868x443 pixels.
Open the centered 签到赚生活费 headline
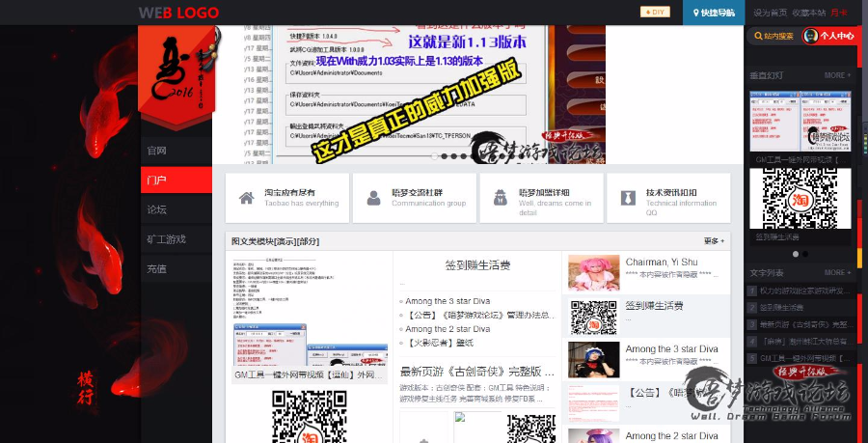pos(477,265)
